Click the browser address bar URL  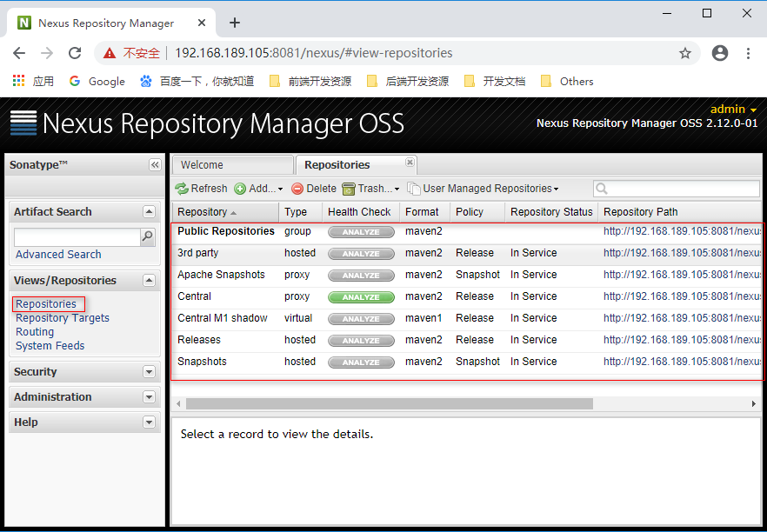pos(314,53)
